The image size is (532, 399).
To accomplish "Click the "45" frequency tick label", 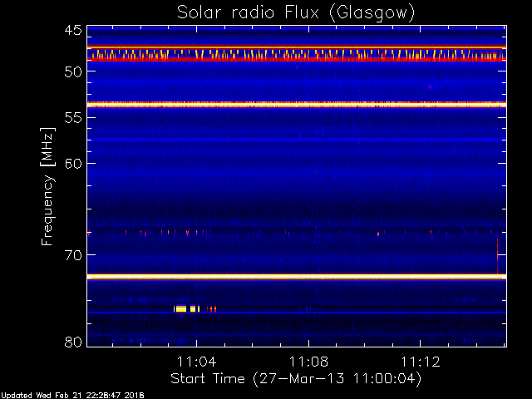I will [x=73, y=31].
